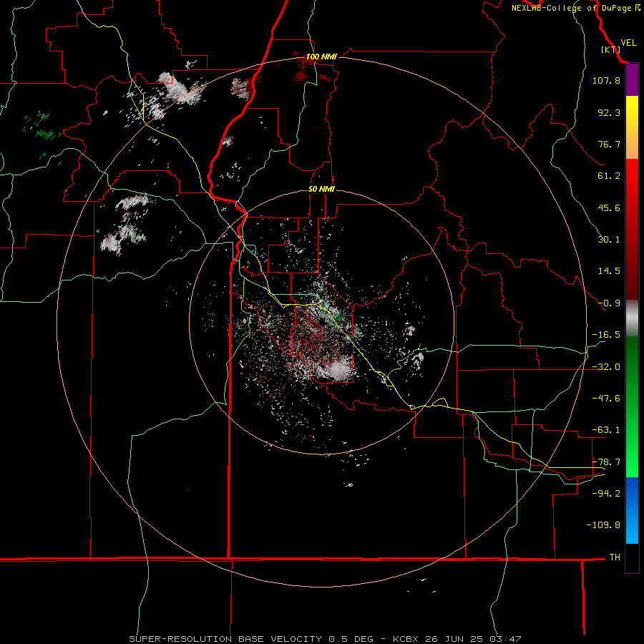Viewport: 644px width, 644px height.
Task: Click the VEL legend title
Action: coord(628,43)
